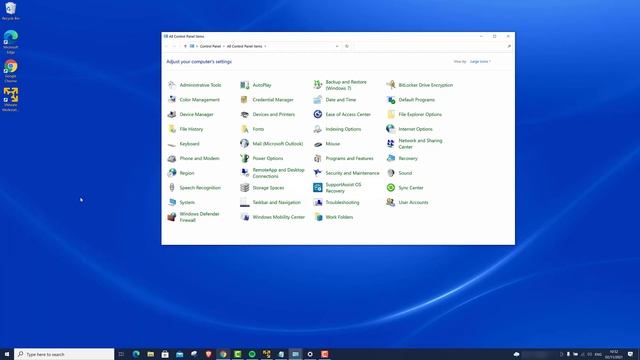
Task: Open the System item
Action: coord(181,202)
